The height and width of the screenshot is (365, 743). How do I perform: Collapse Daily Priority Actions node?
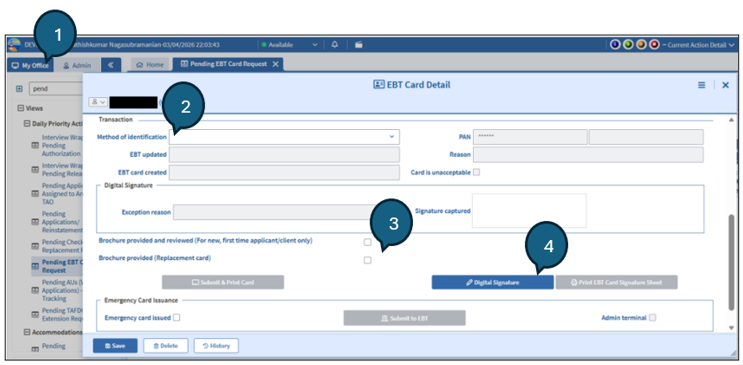pos(27,124)
